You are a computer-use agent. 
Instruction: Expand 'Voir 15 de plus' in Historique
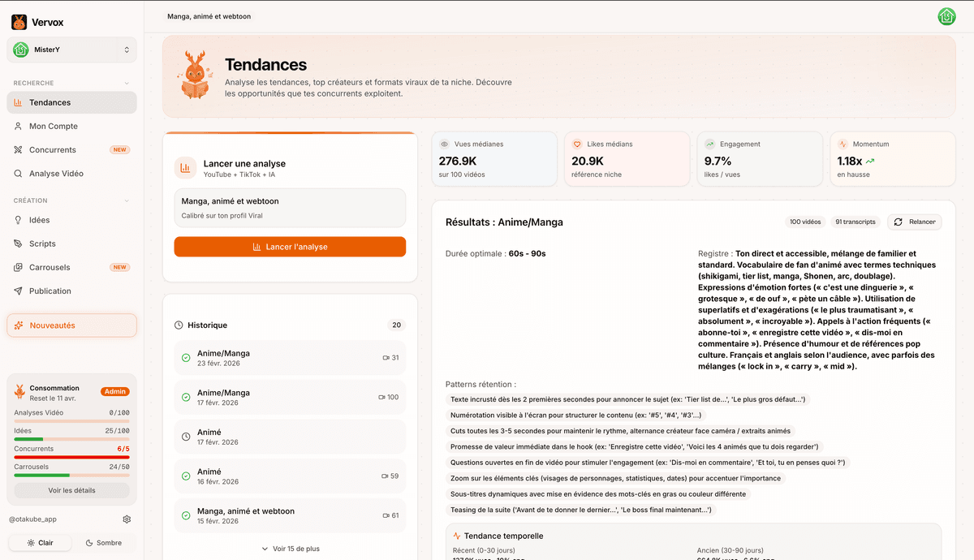pyautogui.click(x=290, y=548)
